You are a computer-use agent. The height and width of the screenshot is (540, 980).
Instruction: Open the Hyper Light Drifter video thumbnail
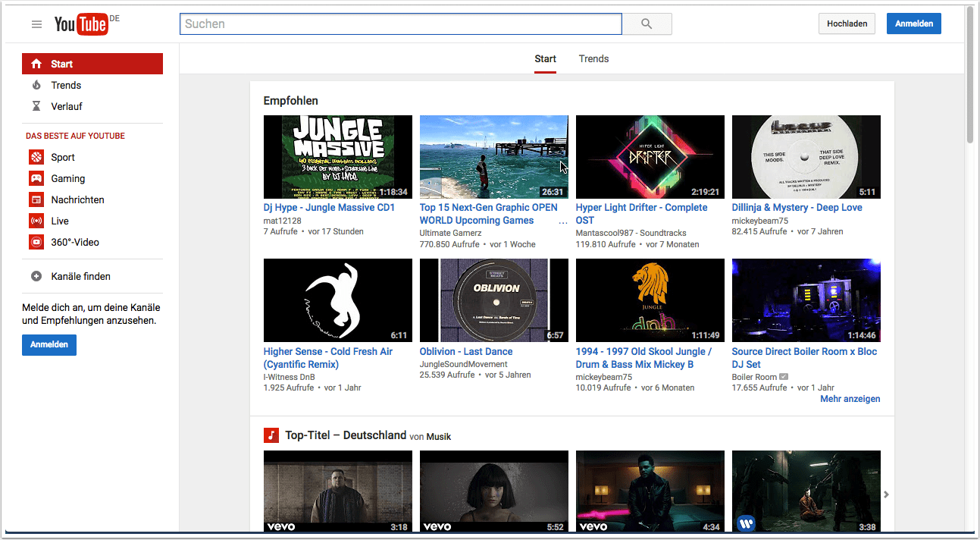650,157
